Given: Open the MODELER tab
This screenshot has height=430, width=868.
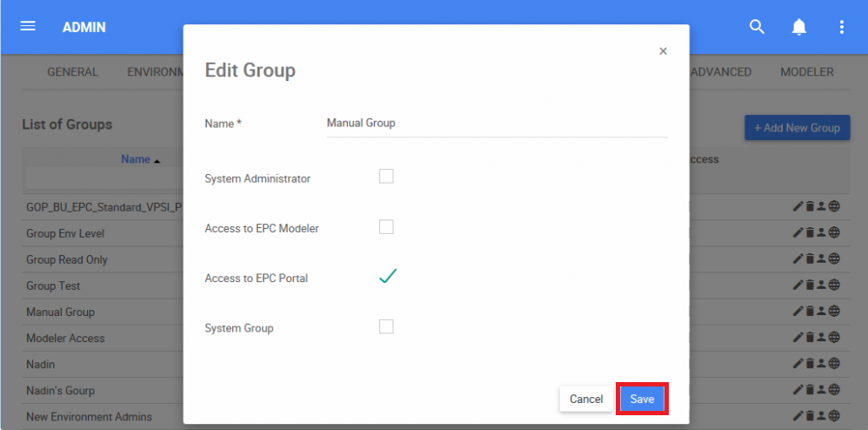Looking at the screenshot, I should tap(806, 72).
